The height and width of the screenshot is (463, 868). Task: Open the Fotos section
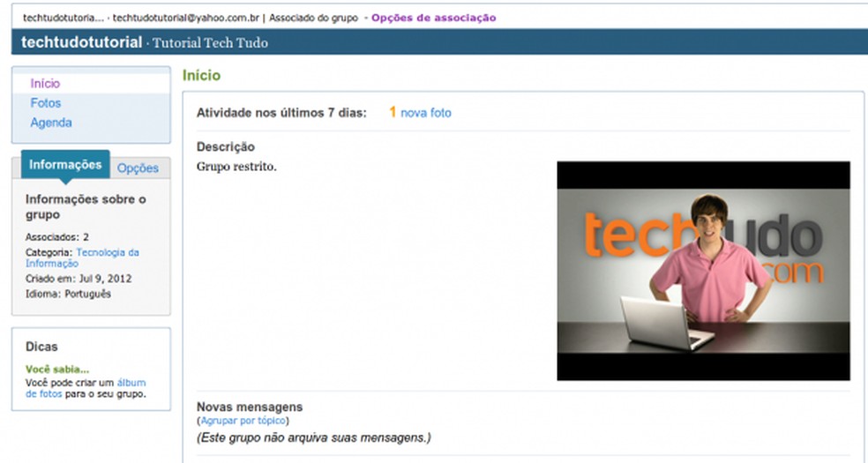45,103
